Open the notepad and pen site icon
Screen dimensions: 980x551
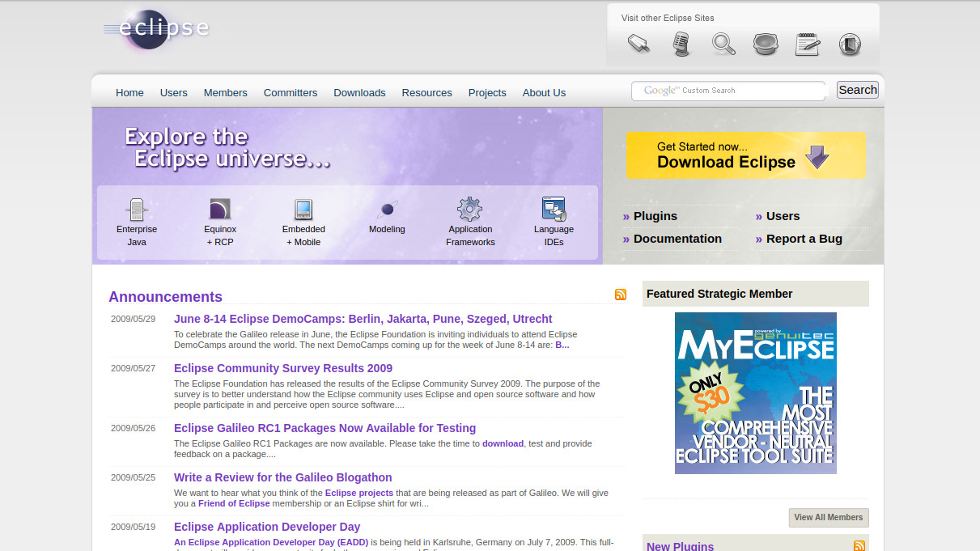click(808, 44)
